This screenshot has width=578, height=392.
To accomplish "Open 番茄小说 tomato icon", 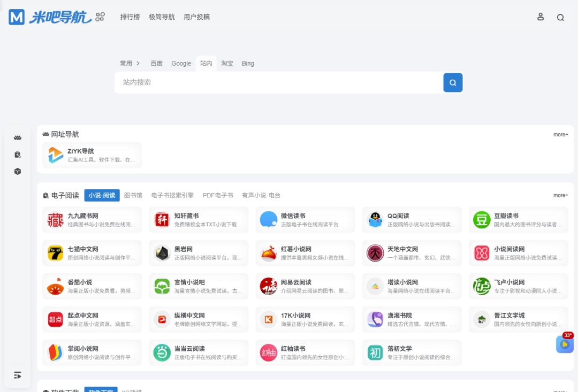I will click(x=56, y=286).
